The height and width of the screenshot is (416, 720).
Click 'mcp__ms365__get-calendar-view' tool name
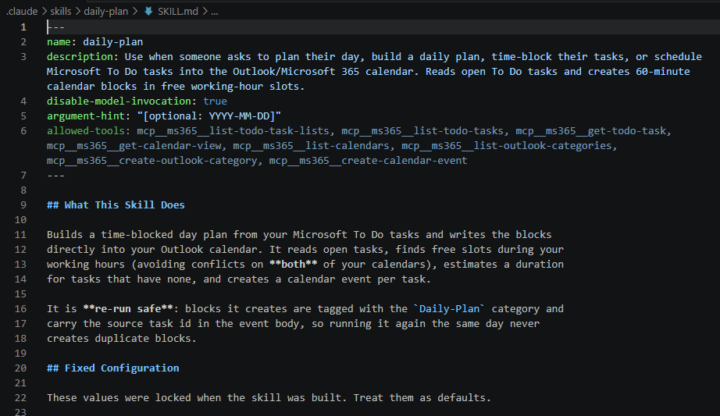134,146
